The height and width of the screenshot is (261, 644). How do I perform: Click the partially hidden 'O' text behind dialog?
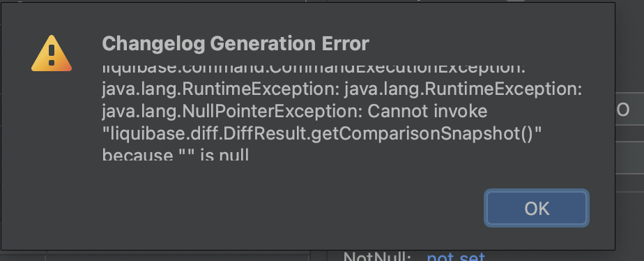[622, 110]
